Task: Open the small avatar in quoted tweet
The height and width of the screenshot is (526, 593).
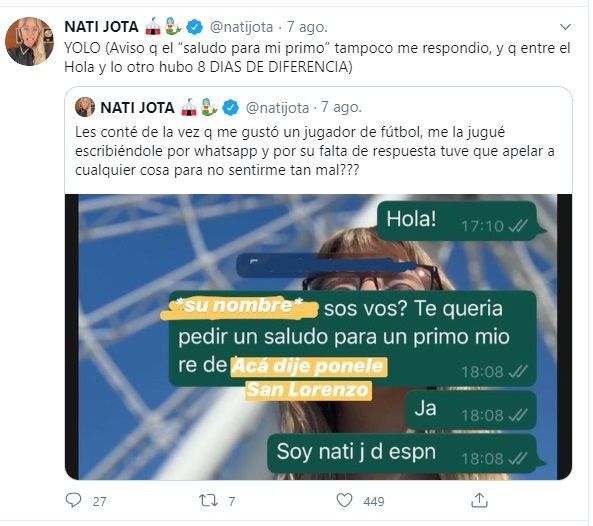Action: click(85, 107)
